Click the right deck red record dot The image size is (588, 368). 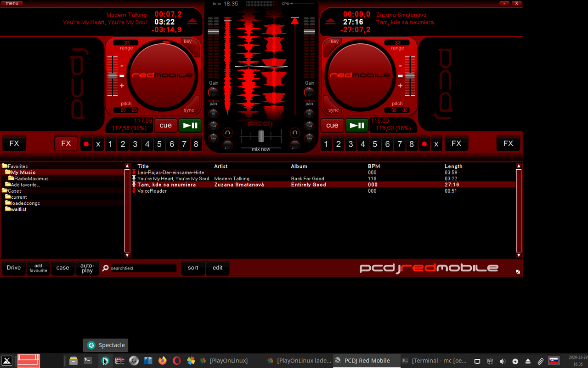pyautogui.click(x=424, y=144)
